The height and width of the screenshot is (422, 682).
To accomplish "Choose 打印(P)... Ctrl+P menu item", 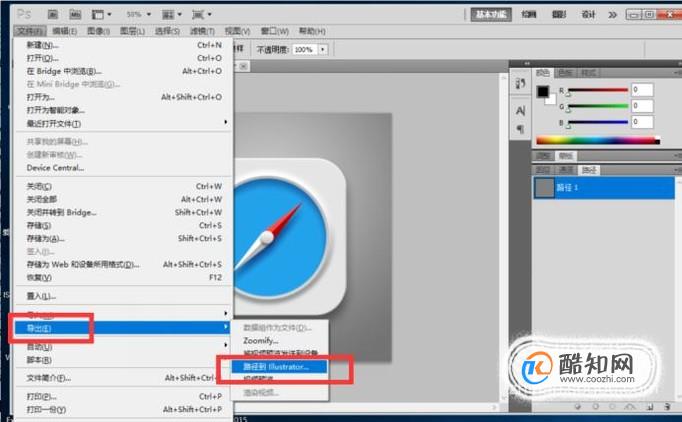I will [124, 396].
